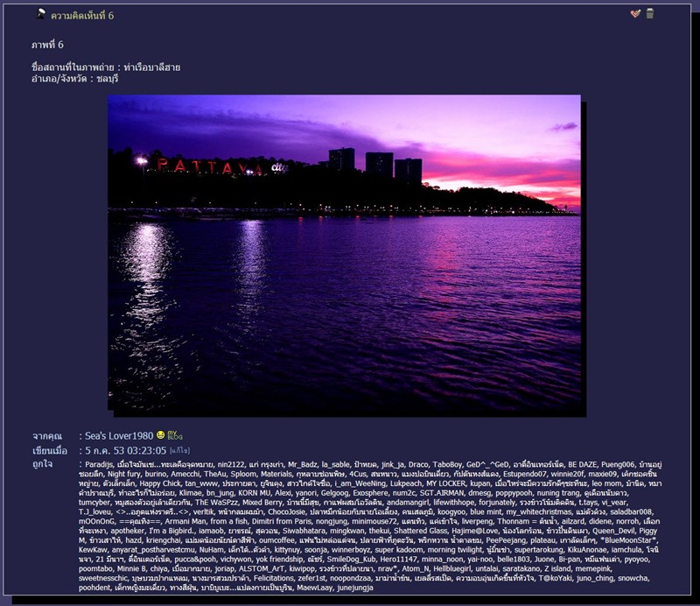Click the name Pueng006 in the like list
Screen dimensions: 700x606
coord(618,465)
